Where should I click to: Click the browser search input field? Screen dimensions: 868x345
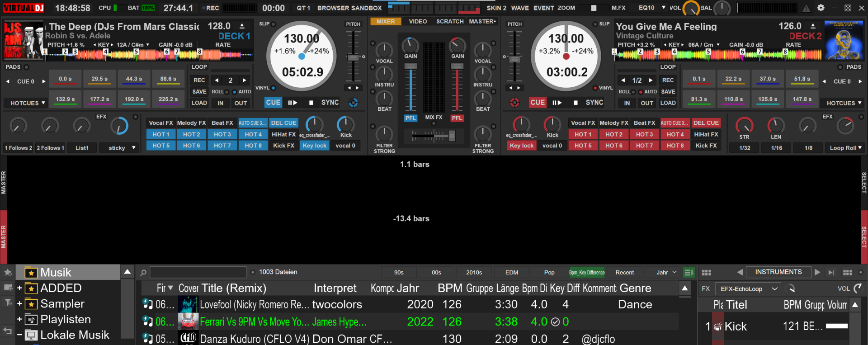(x=198, y=272)
